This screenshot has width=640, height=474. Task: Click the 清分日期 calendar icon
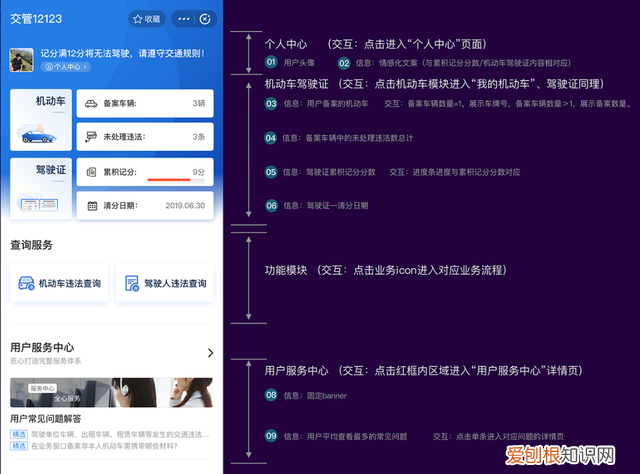93,206
